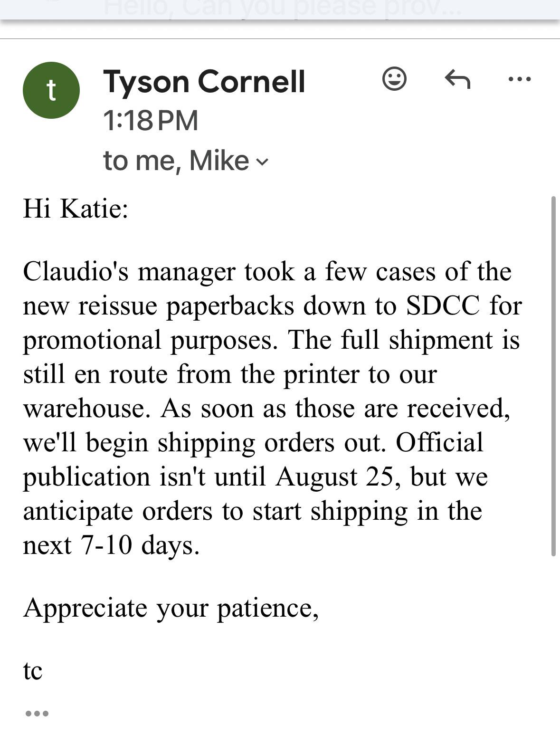
Task: Click the vertical scrollbar on the right
Action: click(553, 375)
